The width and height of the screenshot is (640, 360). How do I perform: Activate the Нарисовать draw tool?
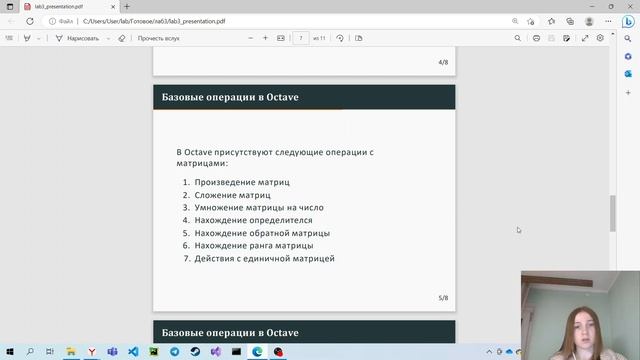tap(78, 38)
